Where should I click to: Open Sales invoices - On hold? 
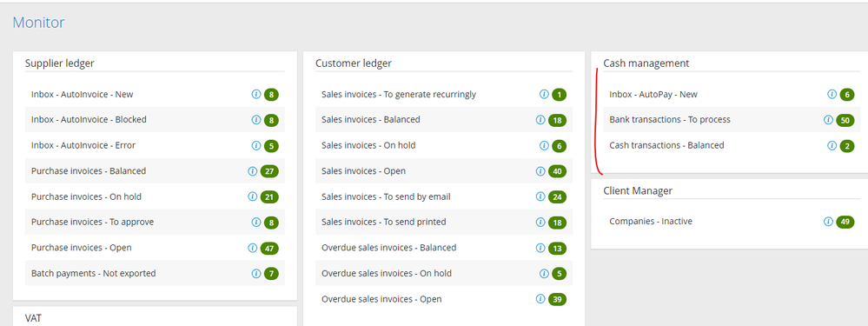point(444,145)
